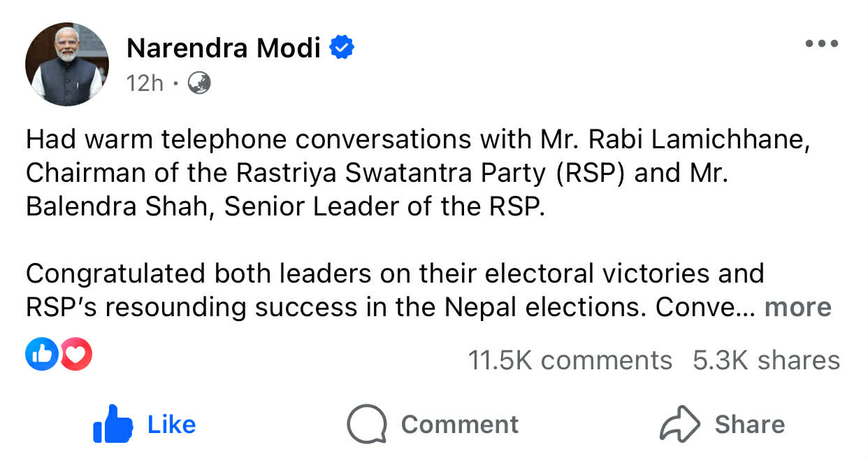This screenshot has width=868, height=461.
Task: Click the Share arrow icon
Action: 679,425
